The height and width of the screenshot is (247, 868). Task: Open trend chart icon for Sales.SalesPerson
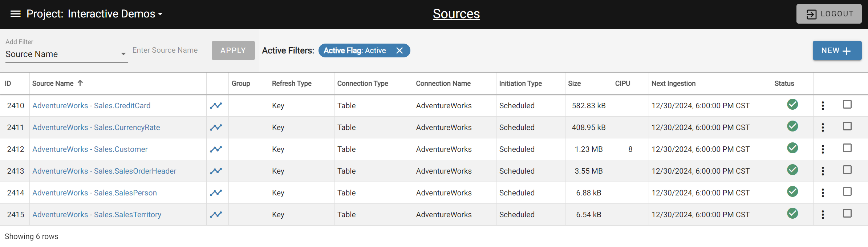[x=216, y=193]
